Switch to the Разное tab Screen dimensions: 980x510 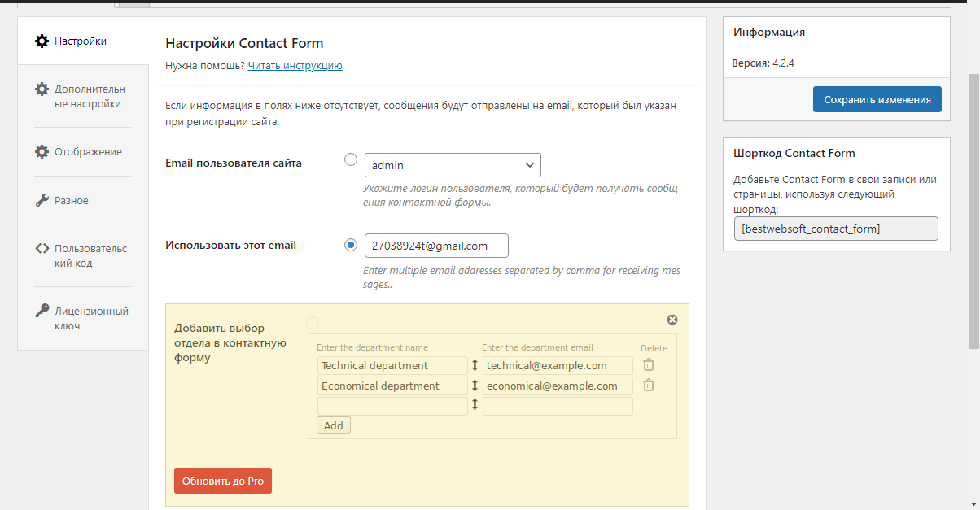point(72,200)
